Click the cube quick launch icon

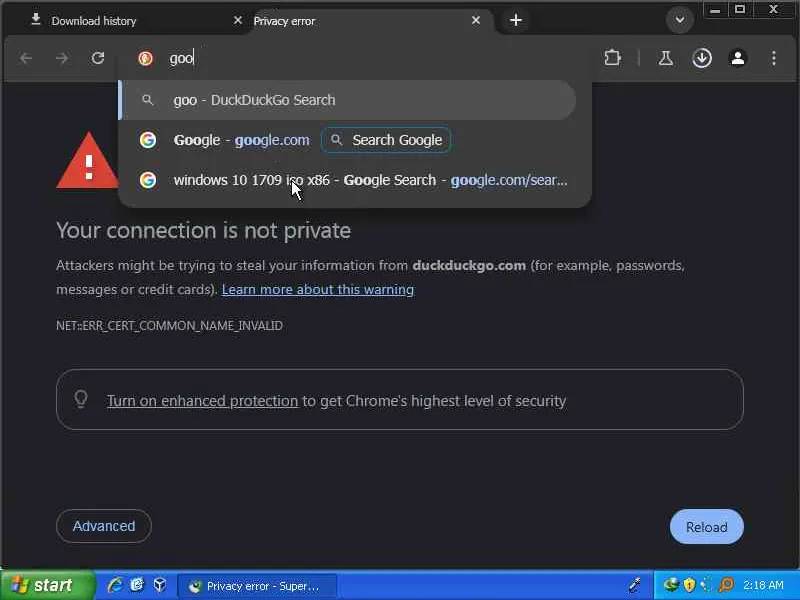[x=160, y=585]
